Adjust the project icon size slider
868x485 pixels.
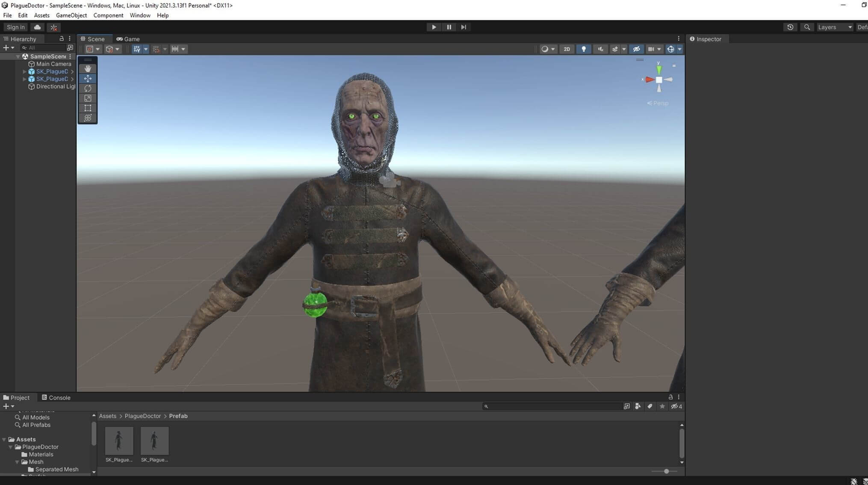click(666, 471)
